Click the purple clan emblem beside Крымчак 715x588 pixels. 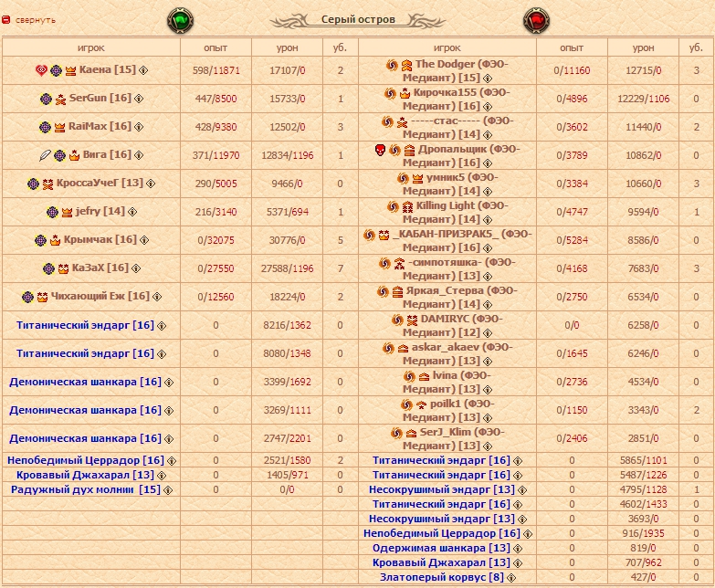pos(40,240)
